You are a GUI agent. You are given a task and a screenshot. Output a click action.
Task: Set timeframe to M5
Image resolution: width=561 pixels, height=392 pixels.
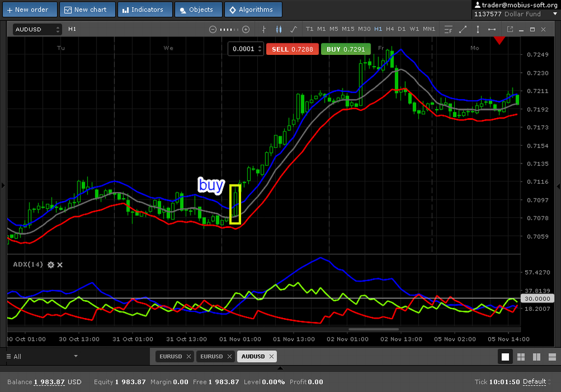334,29
